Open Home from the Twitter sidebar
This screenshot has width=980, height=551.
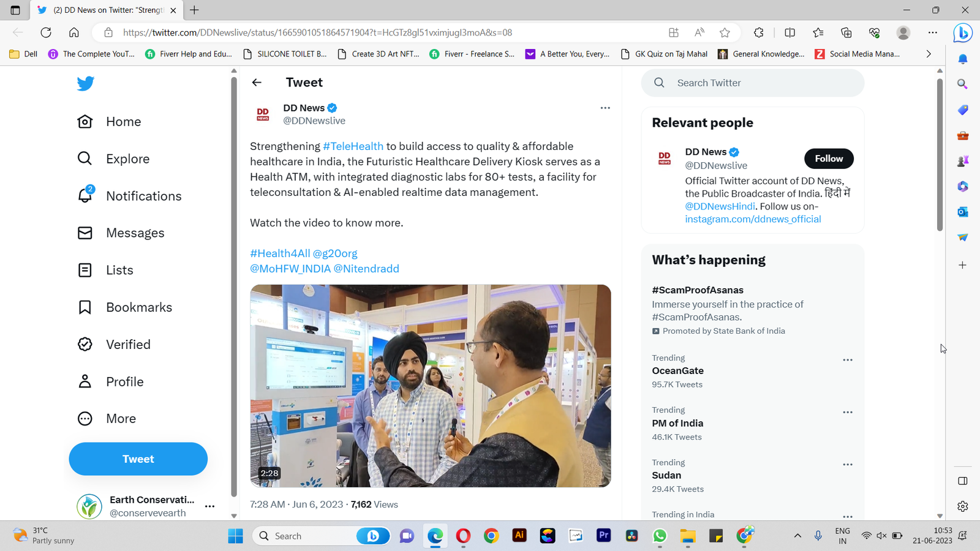110,122
